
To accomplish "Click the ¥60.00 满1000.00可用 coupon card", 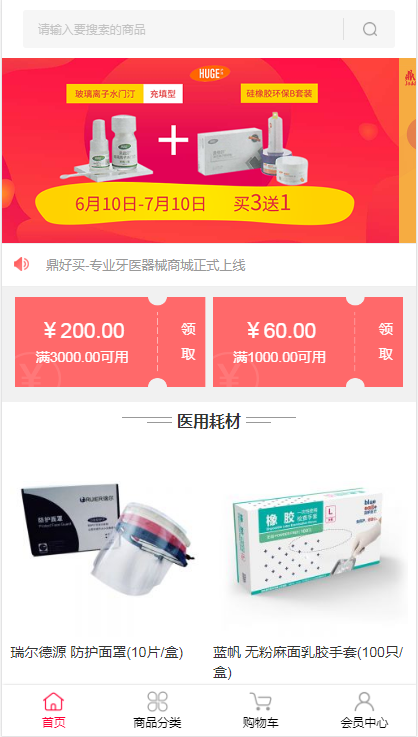I will [308, 342].
